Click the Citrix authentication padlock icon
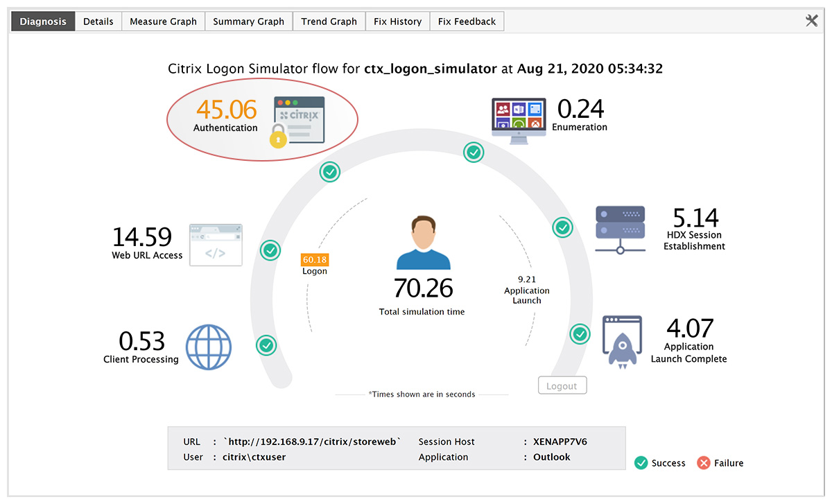832x504 pixels. (297, 122)
